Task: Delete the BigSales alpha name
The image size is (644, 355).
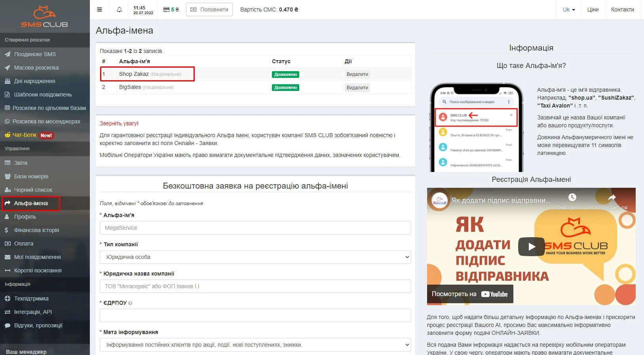Action: click(x=357, y=88)
